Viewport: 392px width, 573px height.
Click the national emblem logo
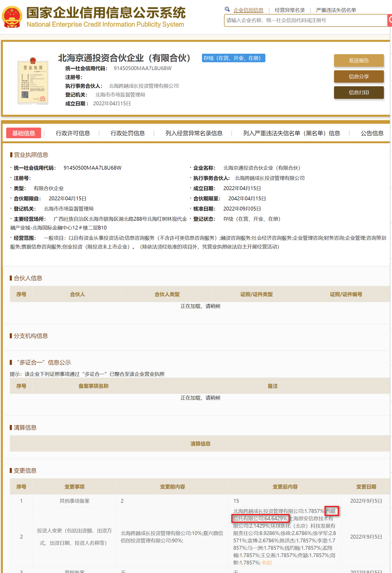click(12, 17)
